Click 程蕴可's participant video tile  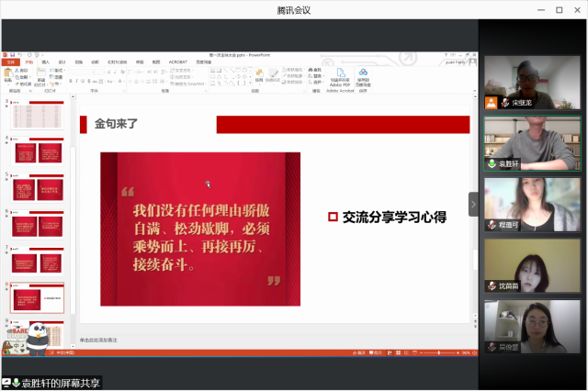[531, 204]
